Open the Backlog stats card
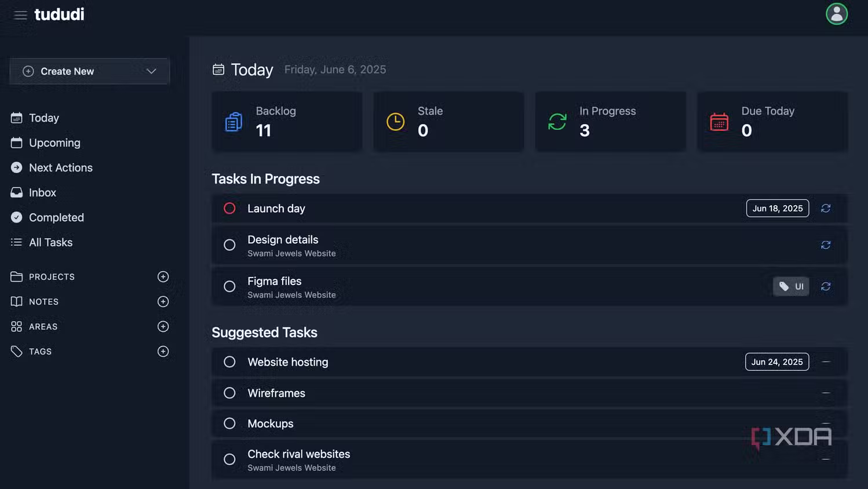Image resolution: width=868 pixels, height=489 pixels. [287, 122]
